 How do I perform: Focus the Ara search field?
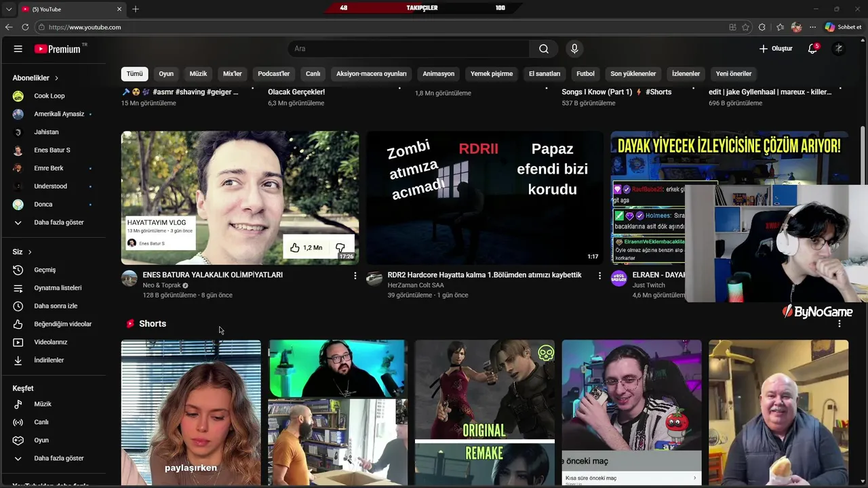[x=409, y=49]
